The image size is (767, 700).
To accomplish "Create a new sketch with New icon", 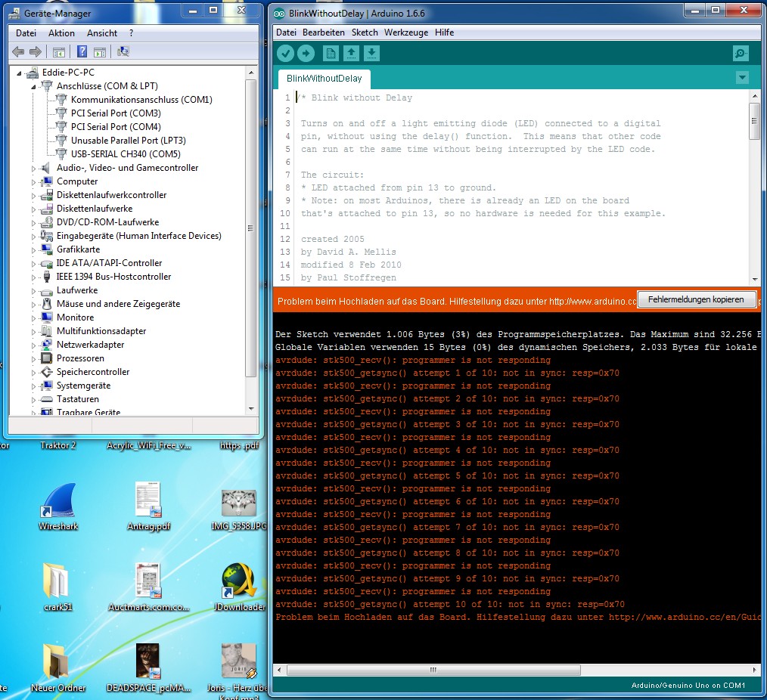I will [x=331, y=53].
